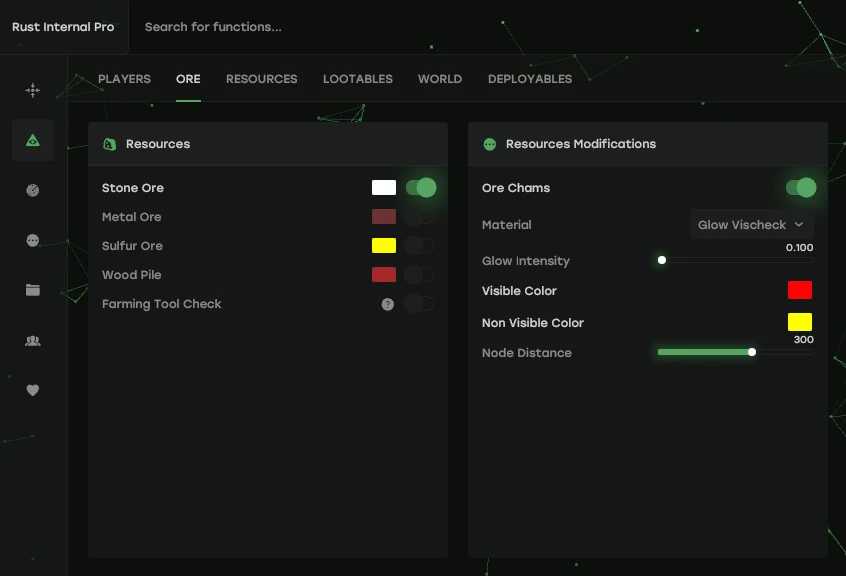
Task: Open the LOOTABLES tab
Action: [358, 79]
